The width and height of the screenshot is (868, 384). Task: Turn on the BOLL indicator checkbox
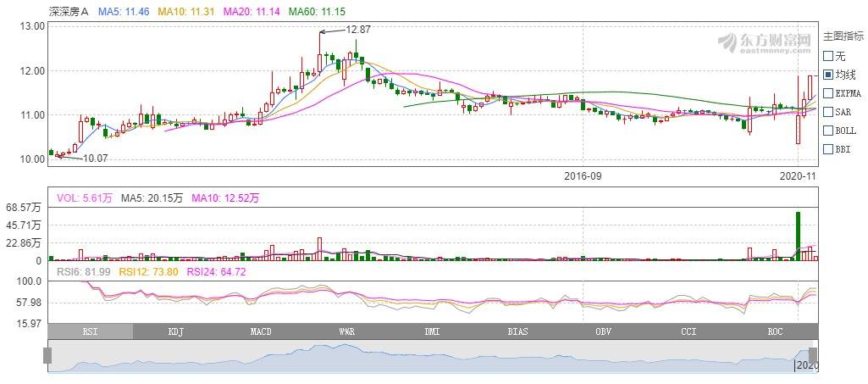pyautogui.click(x=828, y=131)
